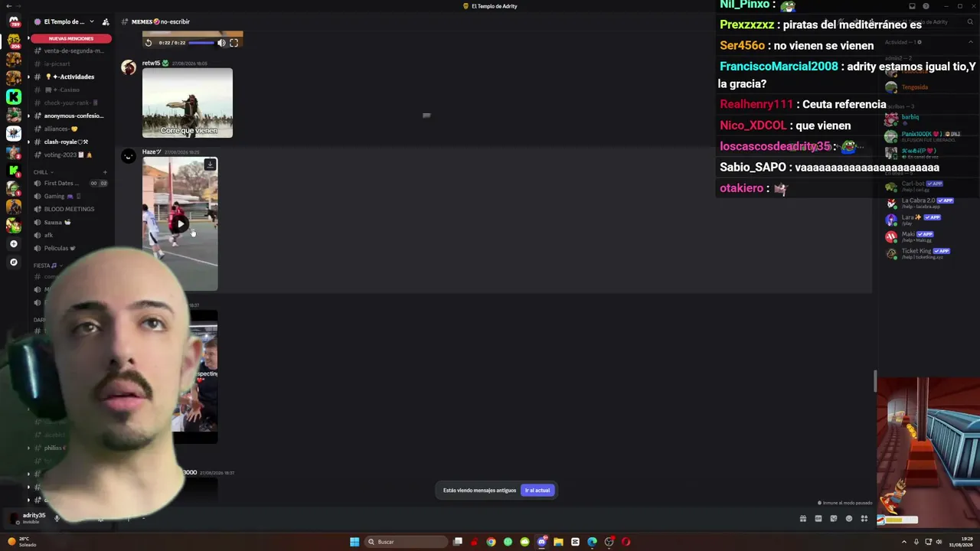
Task: Open barbiq member profile
Action: click(910, 119)
